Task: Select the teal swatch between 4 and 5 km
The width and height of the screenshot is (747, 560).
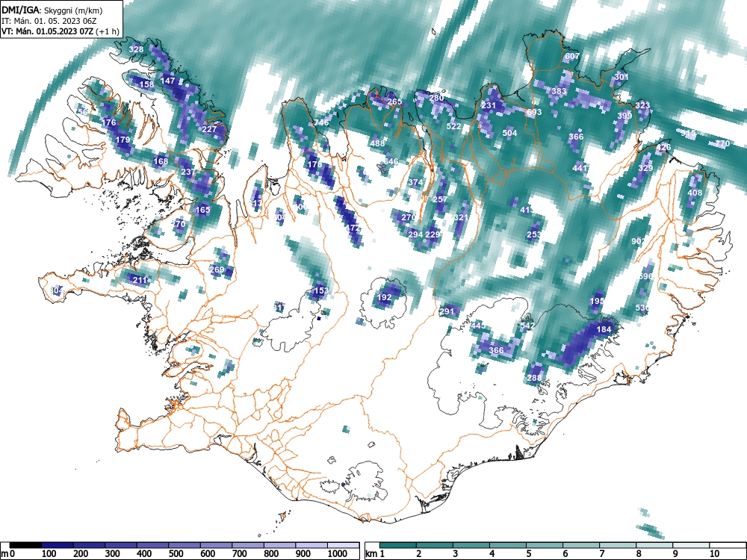Action: 508,545
